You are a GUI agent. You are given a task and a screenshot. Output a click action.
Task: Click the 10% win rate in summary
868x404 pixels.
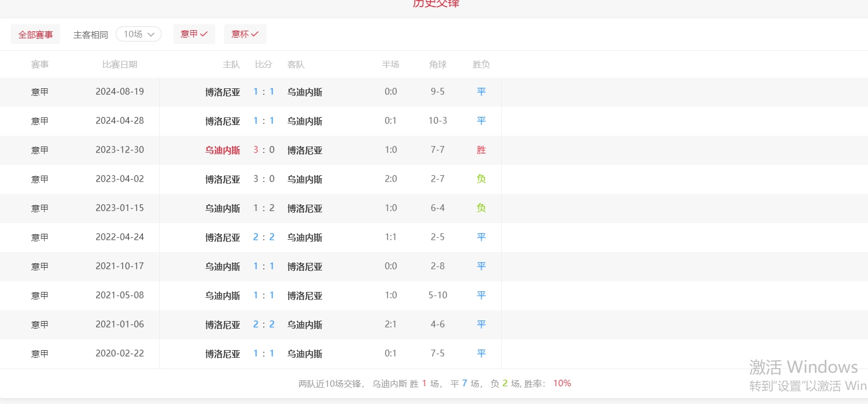tap(562, 384)
